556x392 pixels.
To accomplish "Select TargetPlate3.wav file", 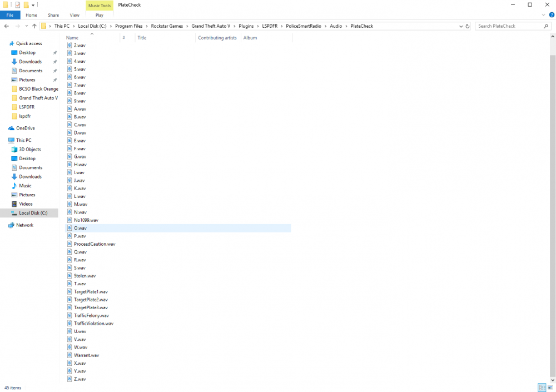I will [91, 307].
